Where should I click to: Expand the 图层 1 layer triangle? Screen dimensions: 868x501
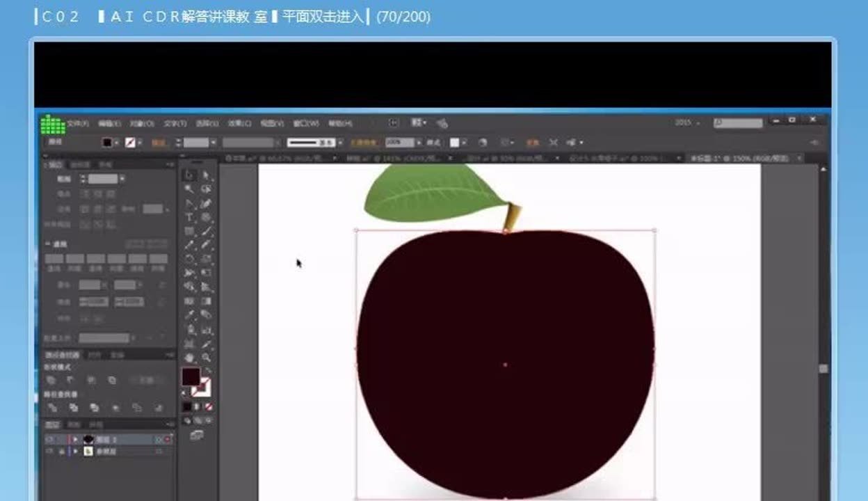75,440
